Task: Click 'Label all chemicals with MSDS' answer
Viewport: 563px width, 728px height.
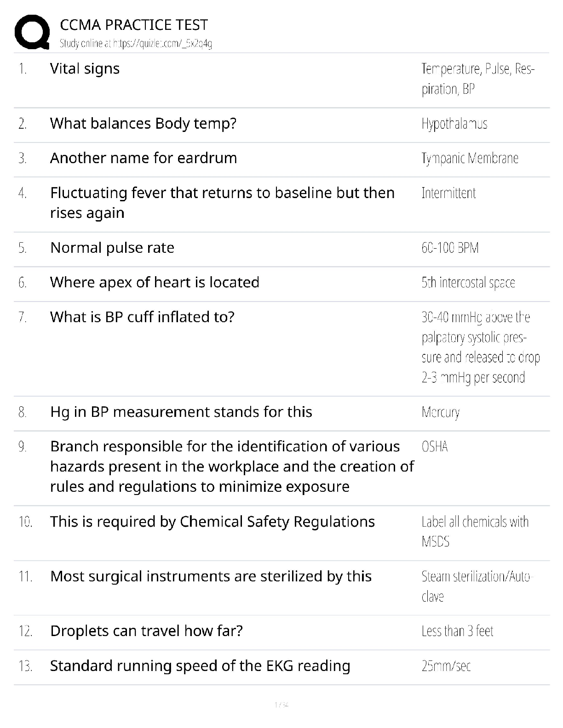Action: tap(475, 532)
